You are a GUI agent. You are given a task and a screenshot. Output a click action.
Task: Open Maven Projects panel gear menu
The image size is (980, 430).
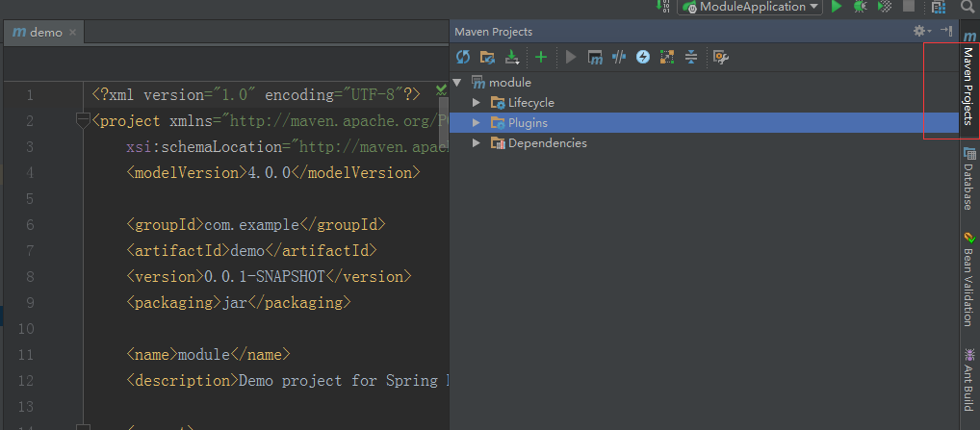point(922,31)
